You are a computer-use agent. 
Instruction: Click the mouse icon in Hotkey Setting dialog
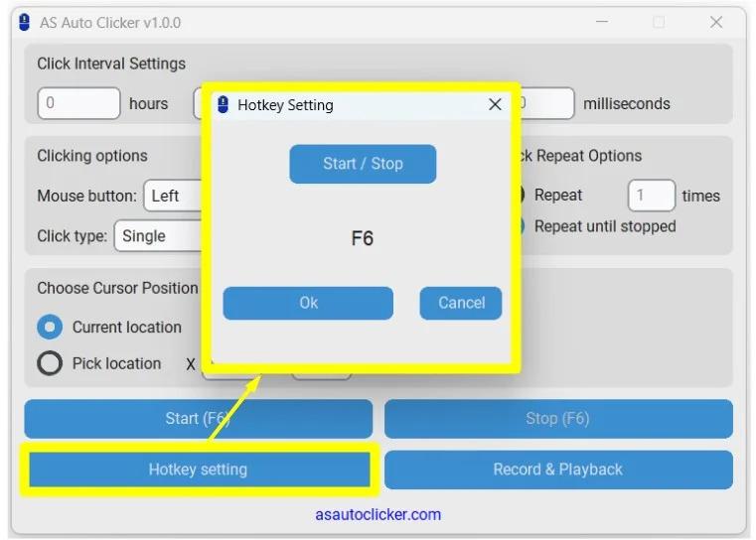tap(224, 104)
